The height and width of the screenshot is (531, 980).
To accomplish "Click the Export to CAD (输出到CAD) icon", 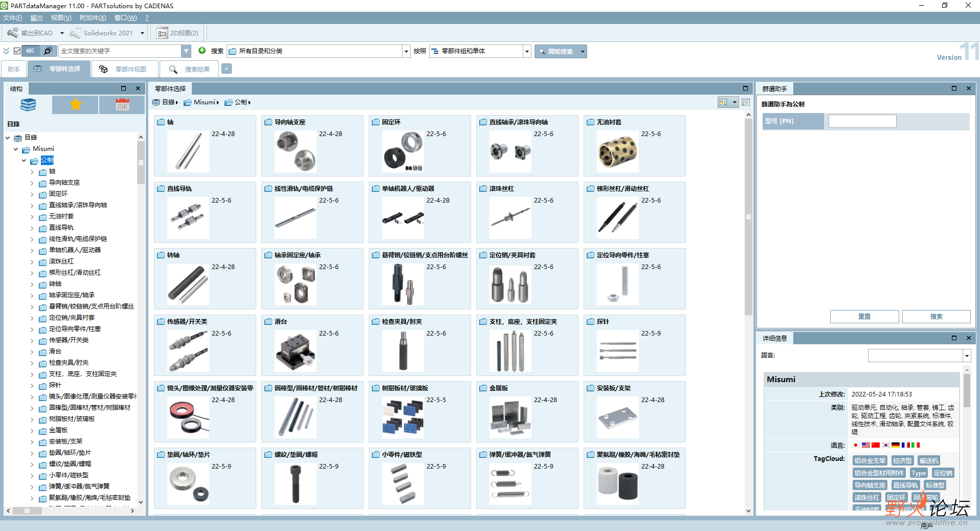I will pyautogui.click(x=13, y=33).
